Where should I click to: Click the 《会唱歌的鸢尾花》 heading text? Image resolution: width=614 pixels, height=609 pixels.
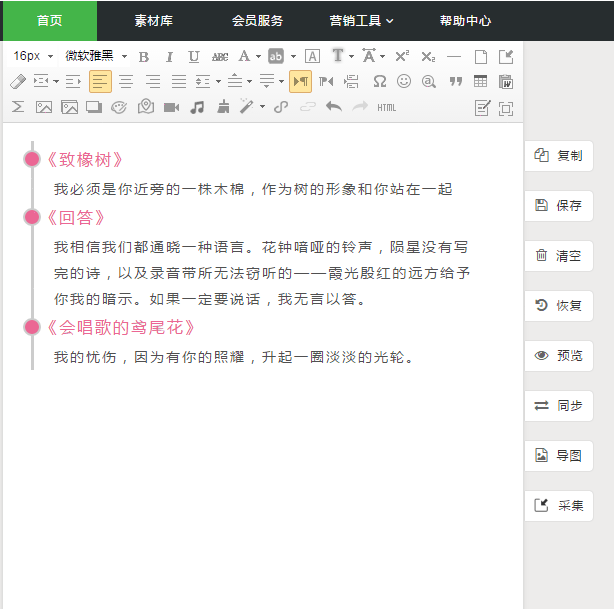(121, 327)
